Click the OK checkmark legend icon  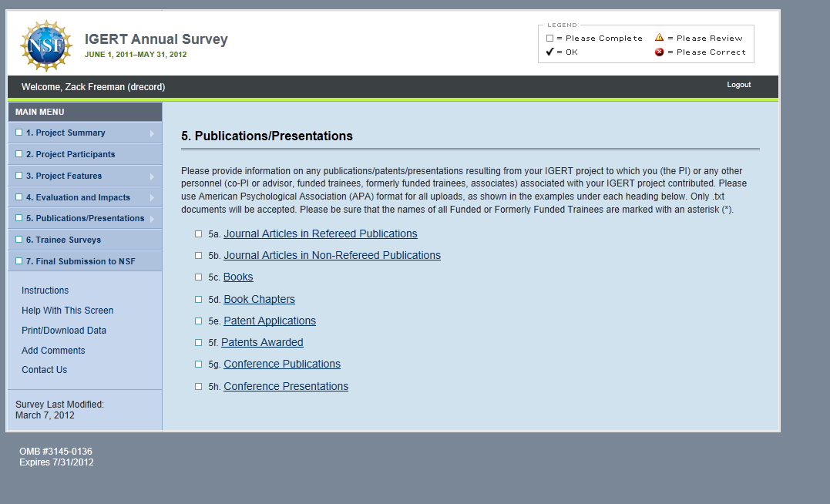549,52
